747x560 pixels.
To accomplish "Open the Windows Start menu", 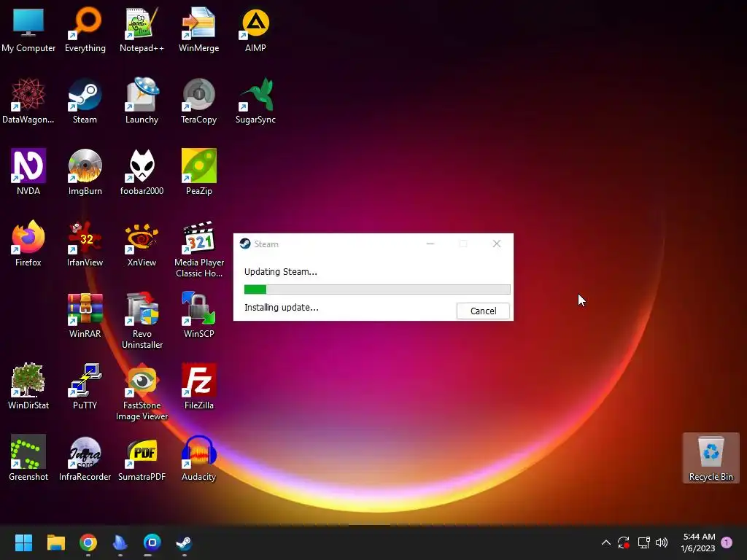I will (x=23, y=542).
